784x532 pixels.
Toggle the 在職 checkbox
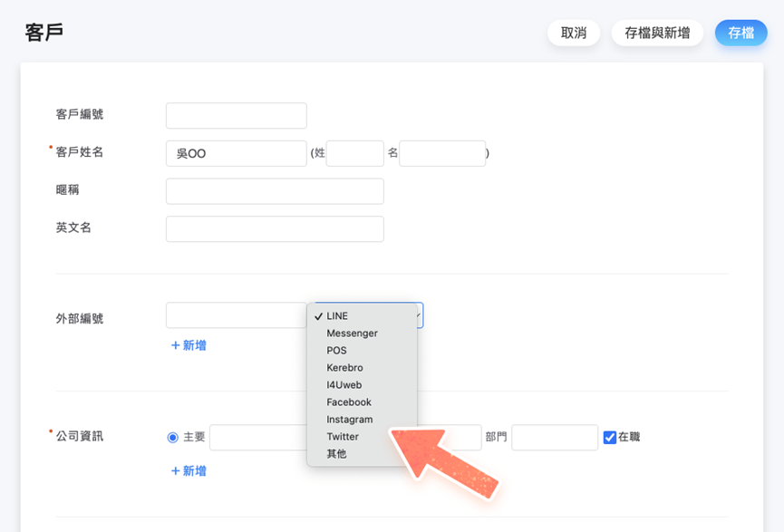coord(610,438)
